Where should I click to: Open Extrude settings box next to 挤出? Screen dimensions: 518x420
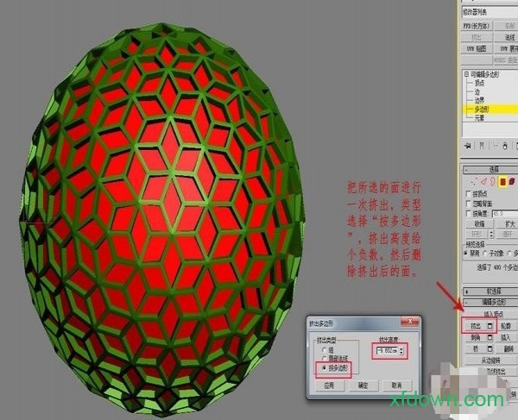point(490,327)
